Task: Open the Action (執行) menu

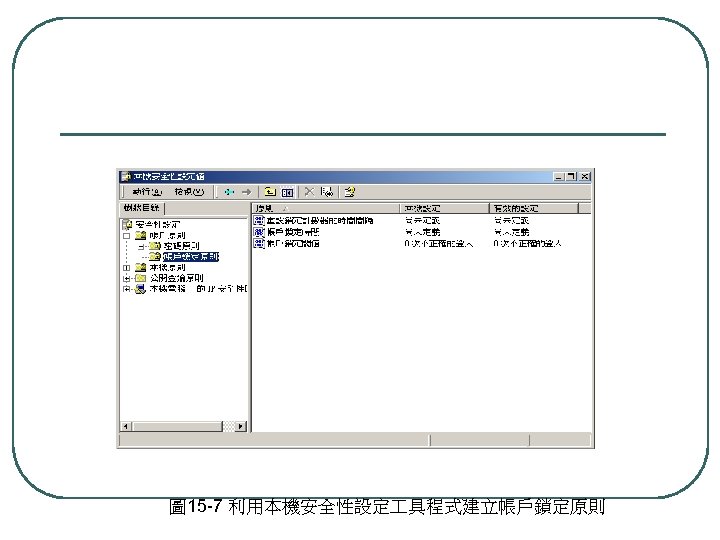Action: click(147, 192)
